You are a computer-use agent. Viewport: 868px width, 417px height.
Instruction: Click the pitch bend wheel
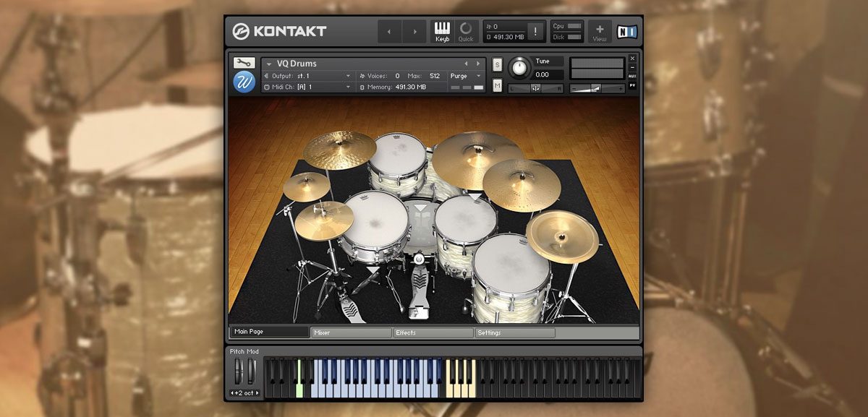pyautogui.click(x=238, y=372)
